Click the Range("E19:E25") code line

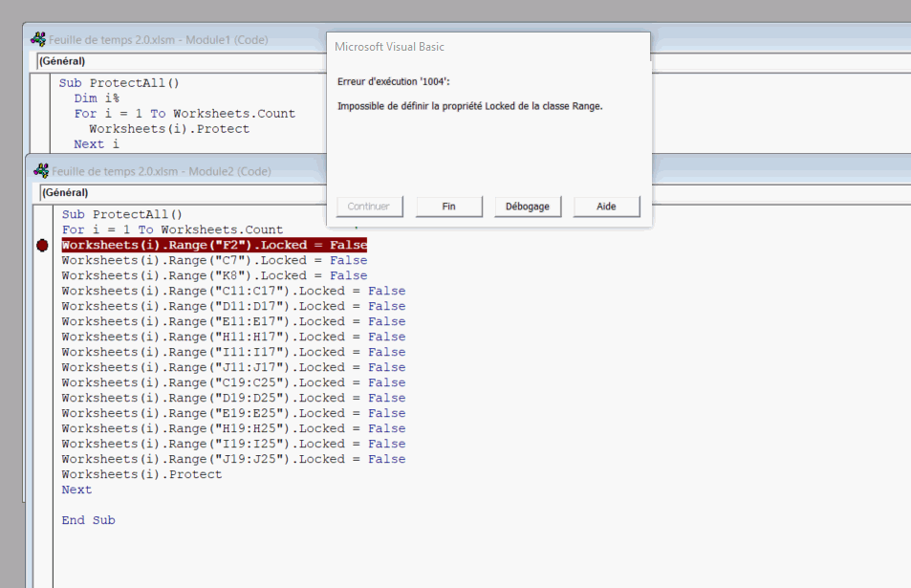(233, 413)
